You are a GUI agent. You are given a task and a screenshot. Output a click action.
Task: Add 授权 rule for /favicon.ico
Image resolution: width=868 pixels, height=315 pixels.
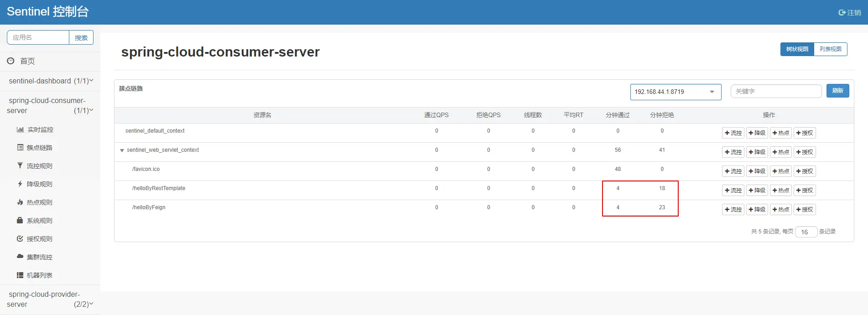[x=805, y=171]
